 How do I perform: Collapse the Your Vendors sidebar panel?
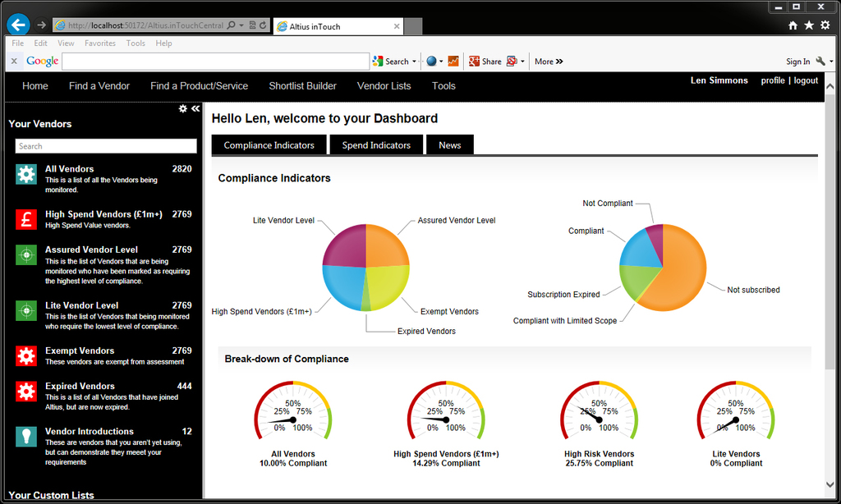click(195, 108)
